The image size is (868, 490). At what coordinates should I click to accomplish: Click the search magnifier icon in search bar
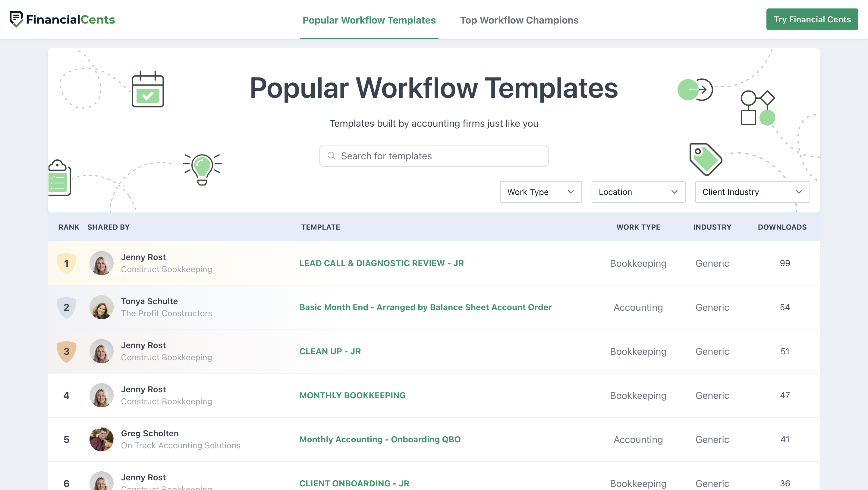pyautogui.click(x=331, y=155)
